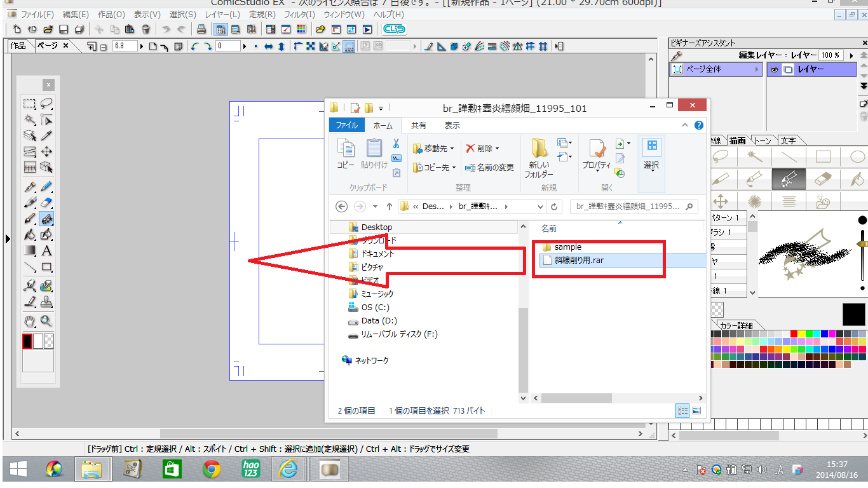
Task: Select the eraser tool in the tool palette
Action: [46, 203]
